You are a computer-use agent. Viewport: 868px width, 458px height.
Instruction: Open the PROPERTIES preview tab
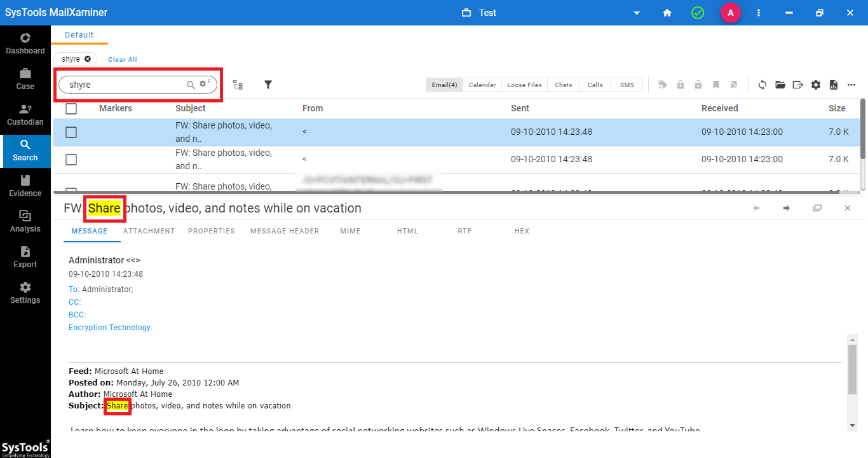(x=212, y=231)
